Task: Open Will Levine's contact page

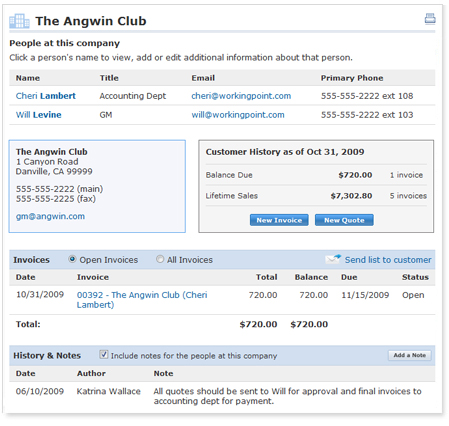Action: click(x=38, y=115)
